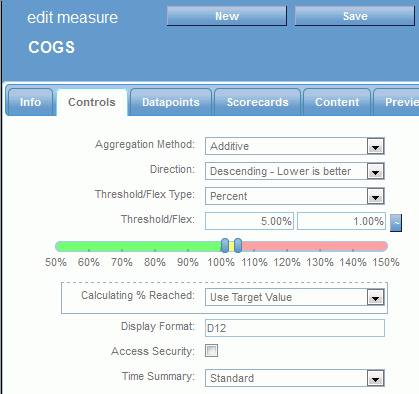Image resolution: width=419 pixels, height=394 pixels.
Task: Expand the Direction dropdown arrow
Action: (x=376, y=171)
